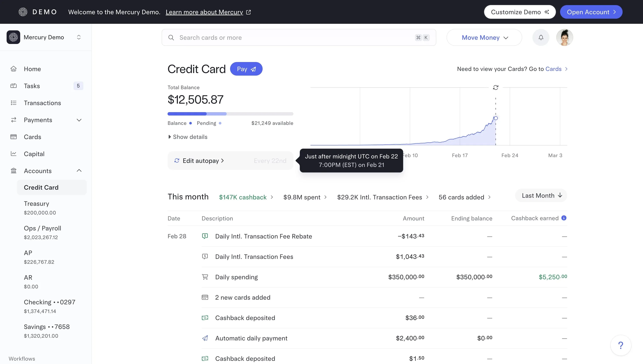Screen dimensions: 643x364
Task: Click the Cashback earned info icon
Action: tap(564, 218)
